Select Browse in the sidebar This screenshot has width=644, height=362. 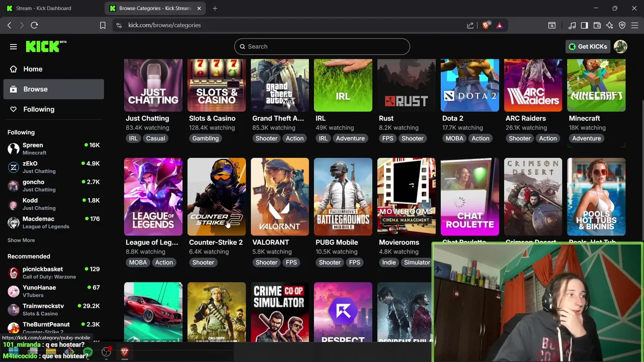(x=53, y=89)
